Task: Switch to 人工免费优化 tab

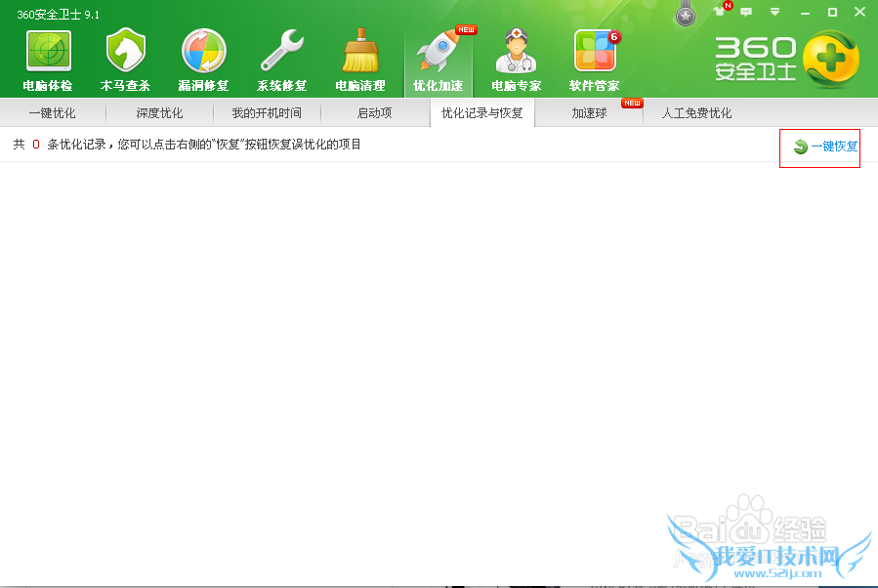Action: [x=696, y=113]
